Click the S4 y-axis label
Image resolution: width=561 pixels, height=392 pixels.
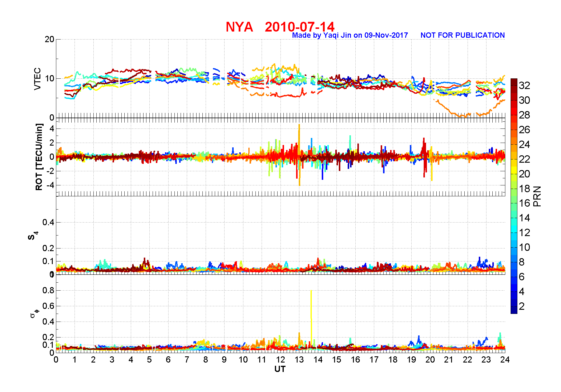point(33,236)
